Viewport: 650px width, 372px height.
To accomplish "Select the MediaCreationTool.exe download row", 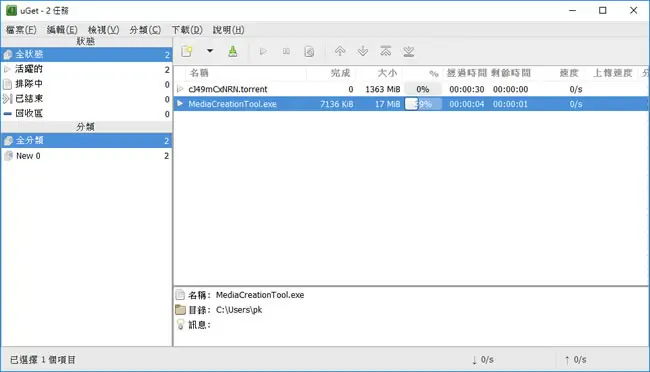I will pos(411,104).
